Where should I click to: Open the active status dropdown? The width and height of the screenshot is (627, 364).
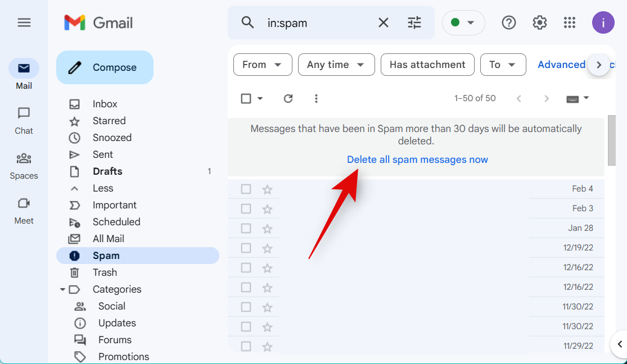coord(463,23)
